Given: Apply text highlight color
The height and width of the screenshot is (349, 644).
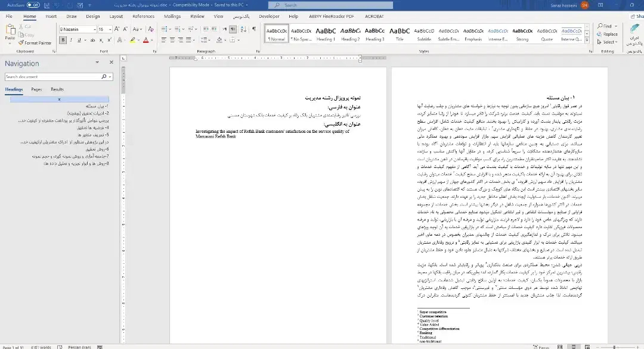Looking at the screenshot, I should (133, 40).
